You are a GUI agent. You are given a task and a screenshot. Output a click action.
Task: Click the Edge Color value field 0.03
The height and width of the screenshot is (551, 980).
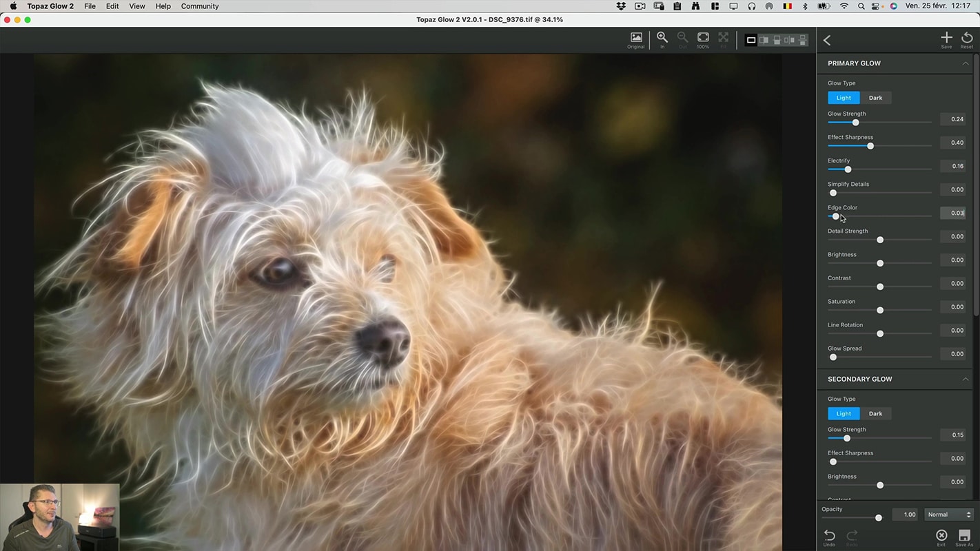point(953,213)
